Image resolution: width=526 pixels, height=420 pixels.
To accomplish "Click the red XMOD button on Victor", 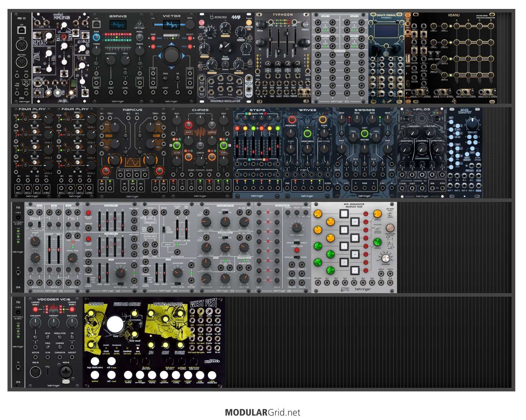I will click(x=153, y=38).
